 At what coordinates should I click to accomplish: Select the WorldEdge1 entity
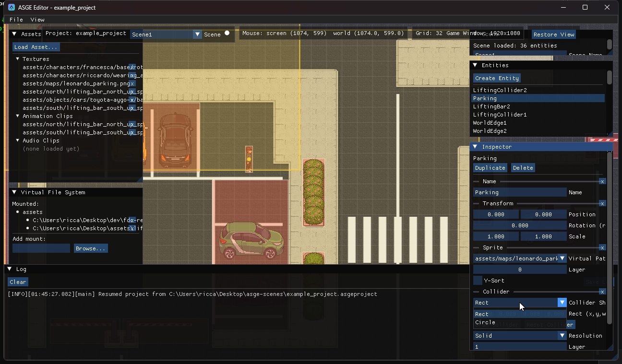point(538,123)
